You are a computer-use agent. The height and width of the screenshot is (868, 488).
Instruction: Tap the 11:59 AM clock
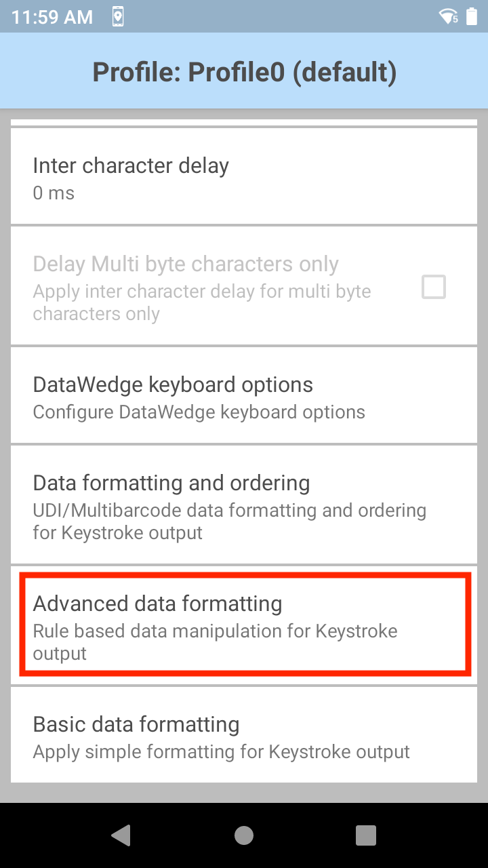point(52,17)
